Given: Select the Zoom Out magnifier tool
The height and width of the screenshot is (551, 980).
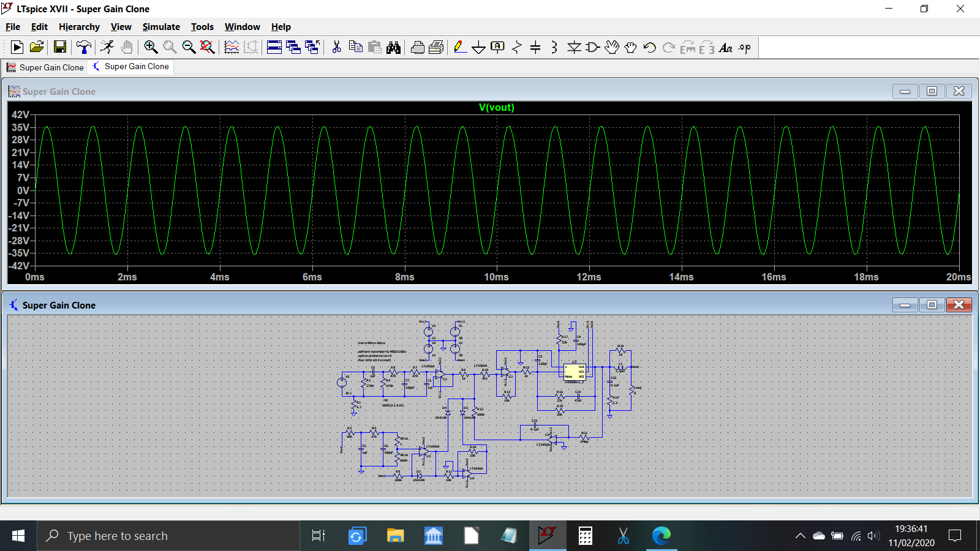Looking at the screenshot, I should [x=189, y=47].
